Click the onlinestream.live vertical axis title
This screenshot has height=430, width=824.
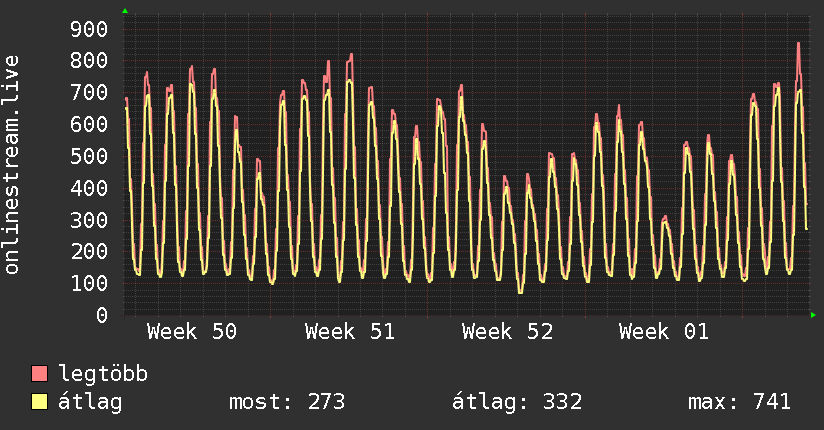(12, 165)
